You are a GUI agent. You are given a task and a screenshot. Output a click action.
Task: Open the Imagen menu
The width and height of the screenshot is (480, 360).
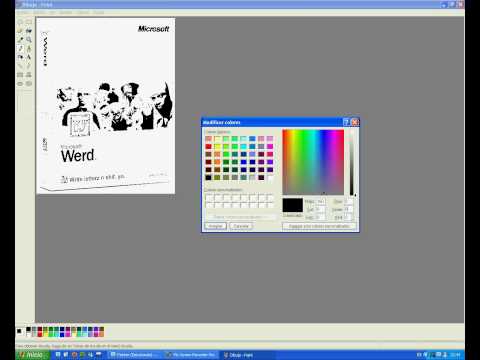pyautogui.click(x=66, y=12)
